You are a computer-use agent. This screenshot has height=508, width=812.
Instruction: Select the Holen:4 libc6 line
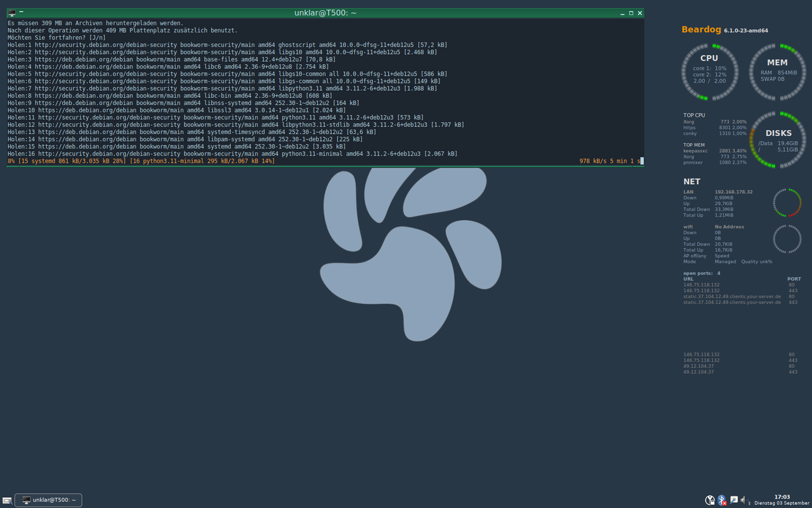coord(168,67)
